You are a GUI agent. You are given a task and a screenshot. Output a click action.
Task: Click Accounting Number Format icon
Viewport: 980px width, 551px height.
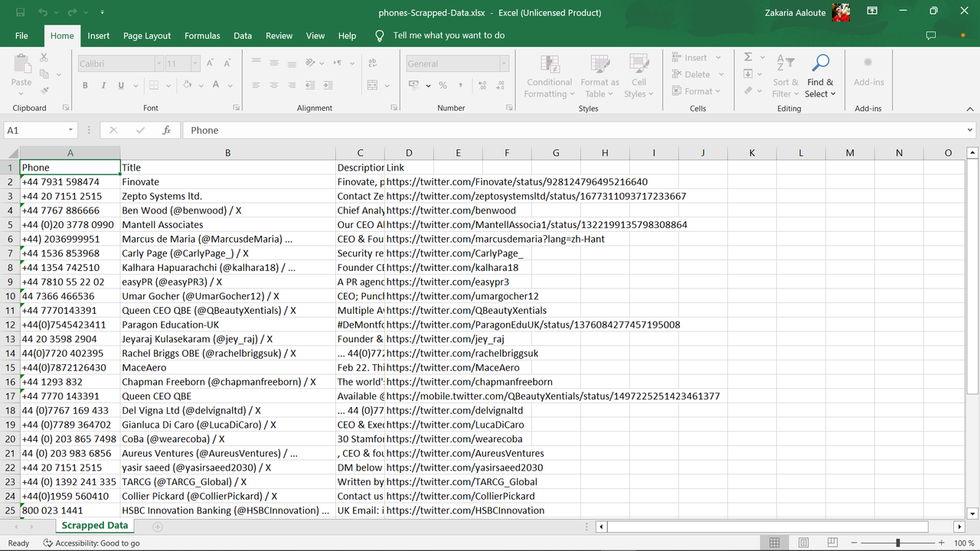point(414,85)
